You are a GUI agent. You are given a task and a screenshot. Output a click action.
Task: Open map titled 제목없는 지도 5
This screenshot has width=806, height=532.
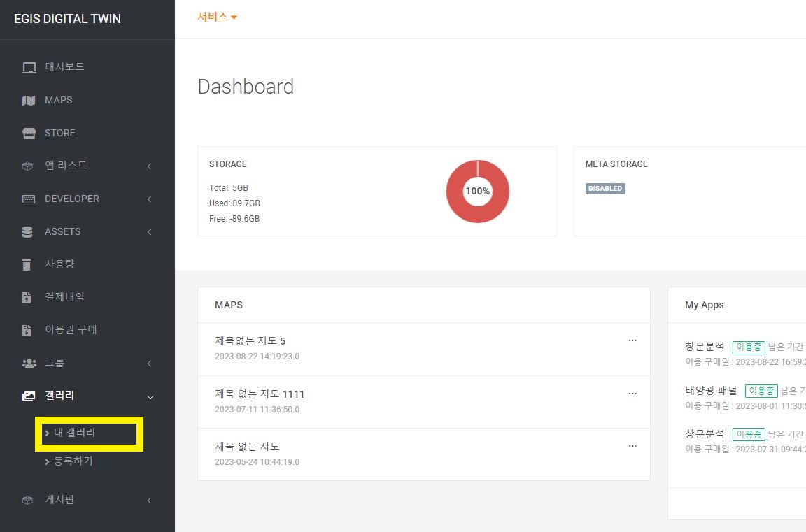click(250, 341)
